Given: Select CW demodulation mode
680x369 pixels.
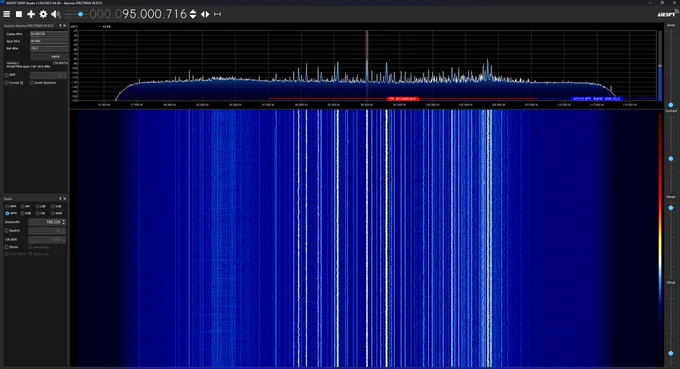Looking at the screenshot, I should 38,213.
